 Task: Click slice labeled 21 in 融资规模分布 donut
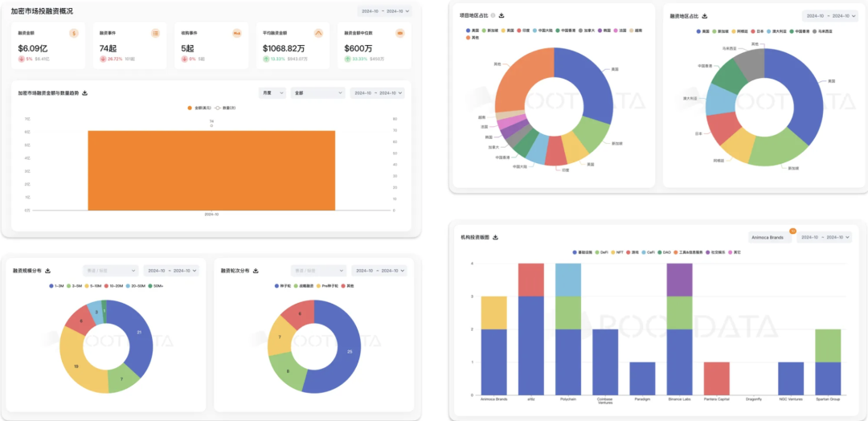[140, 333]
